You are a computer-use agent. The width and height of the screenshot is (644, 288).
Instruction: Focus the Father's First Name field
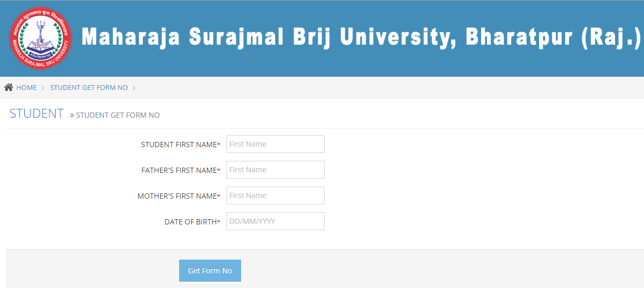click(275, 170)
